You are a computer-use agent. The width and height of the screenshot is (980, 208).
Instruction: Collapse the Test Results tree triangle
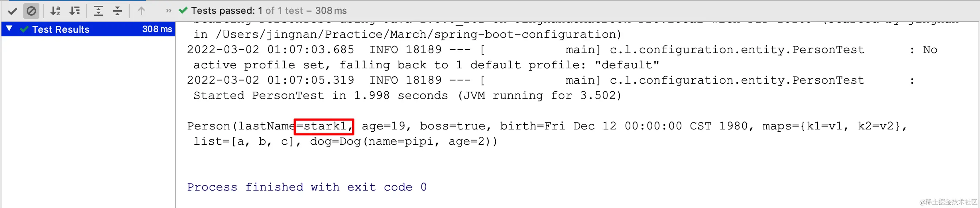pyautogui.click(x=9, y=28)
